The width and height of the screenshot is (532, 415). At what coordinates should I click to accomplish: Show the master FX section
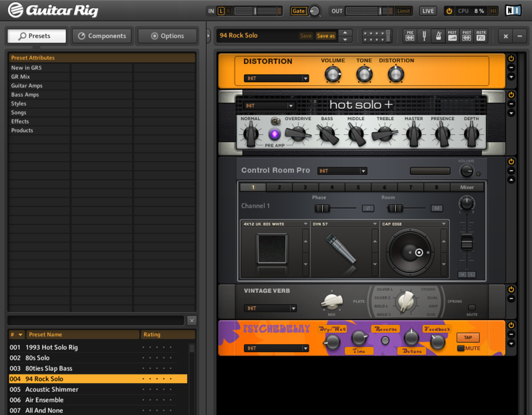pyautogui.click(x=481, y=35)
